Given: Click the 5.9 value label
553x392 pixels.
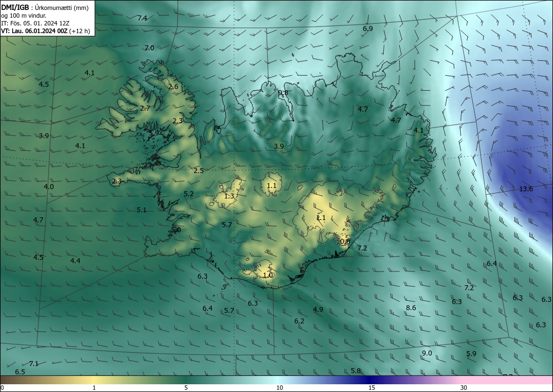Looking at the screenshot, I should 472,354.
